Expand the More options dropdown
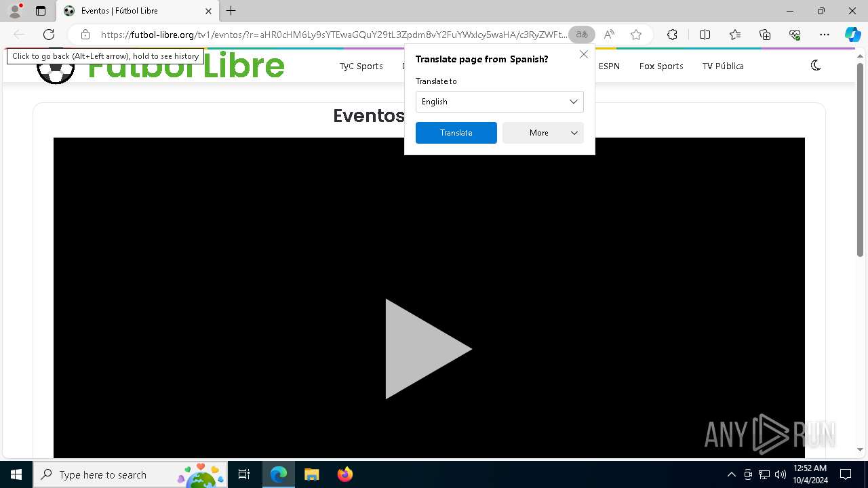 pos(543,133)
